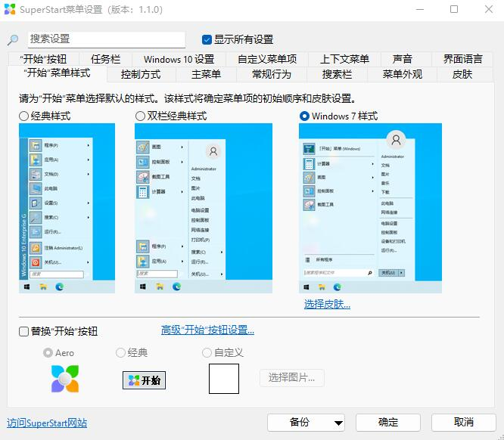Open the 菜单外观 tab

tap(403, 75)
